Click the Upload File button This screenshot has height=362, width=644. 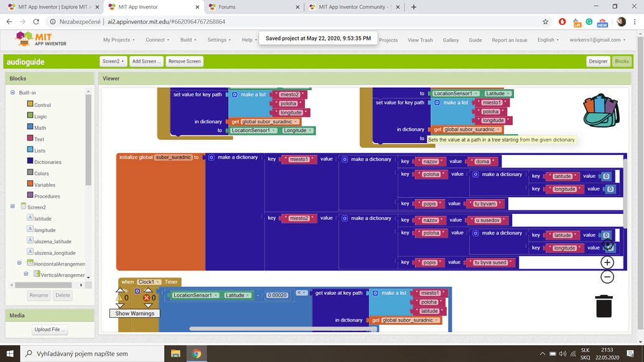50,330
